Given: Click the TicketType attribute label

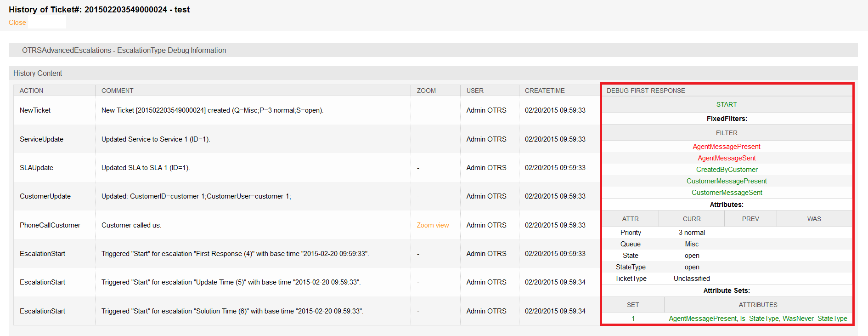Looking at the screenshot, I should point(631,279).
